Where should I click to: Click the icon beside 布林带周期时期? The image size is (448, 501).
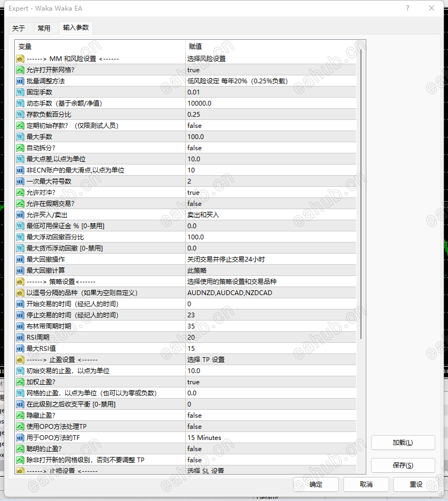(x=20, y=326)
